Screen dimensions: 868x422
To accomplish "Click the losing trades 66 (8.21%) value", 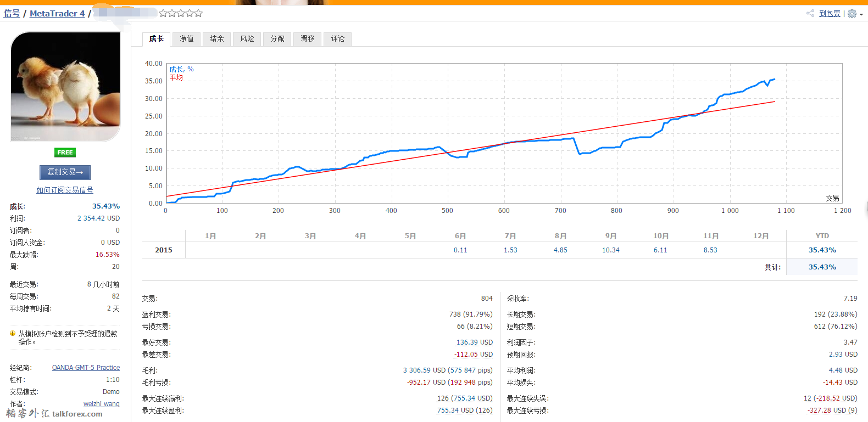I will click(475, 327).
